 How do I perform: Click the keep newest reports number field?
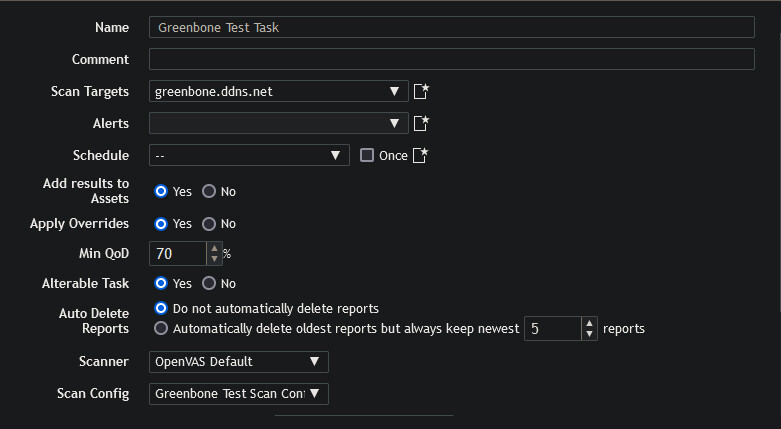pyautogui.click(x=552, y=328)
